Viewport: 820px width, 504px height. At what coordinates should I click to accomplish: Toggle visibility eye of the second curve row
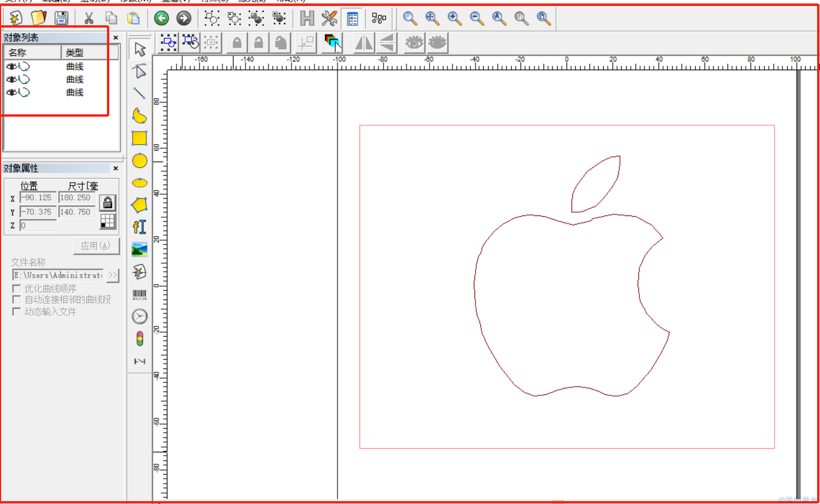12,79
